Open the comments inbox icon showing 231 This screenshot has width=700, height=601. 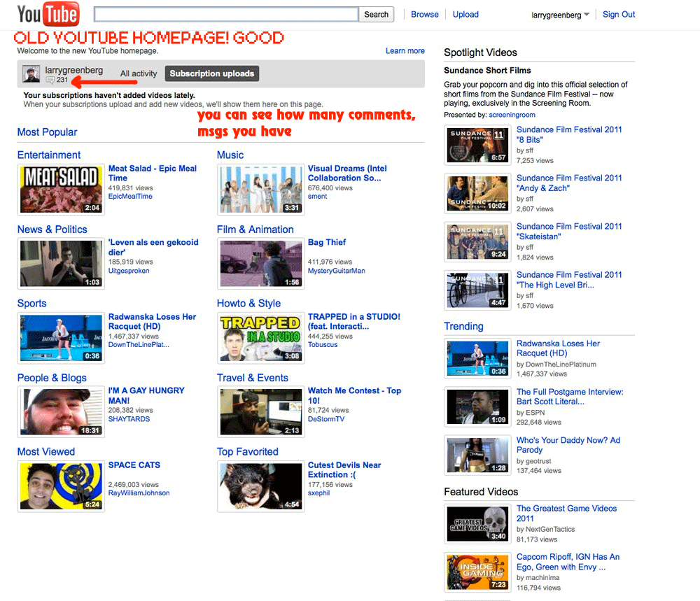(x=50, y=80)
